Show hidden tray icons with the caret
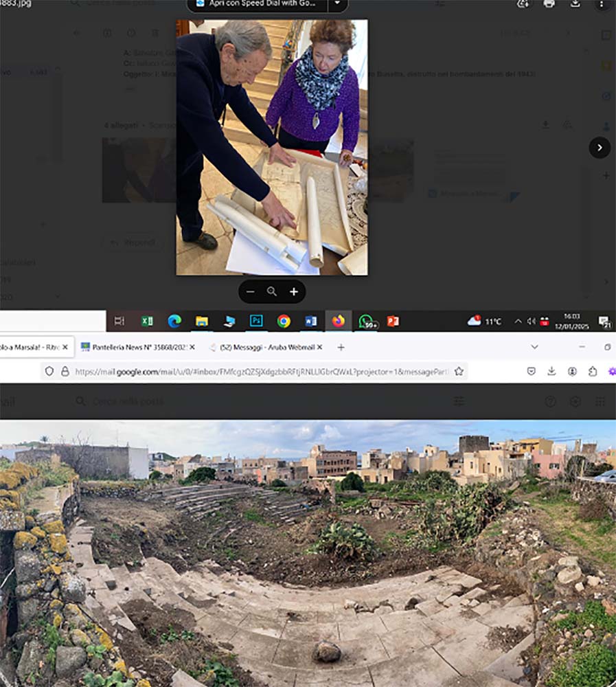 [x=518, y=321]
